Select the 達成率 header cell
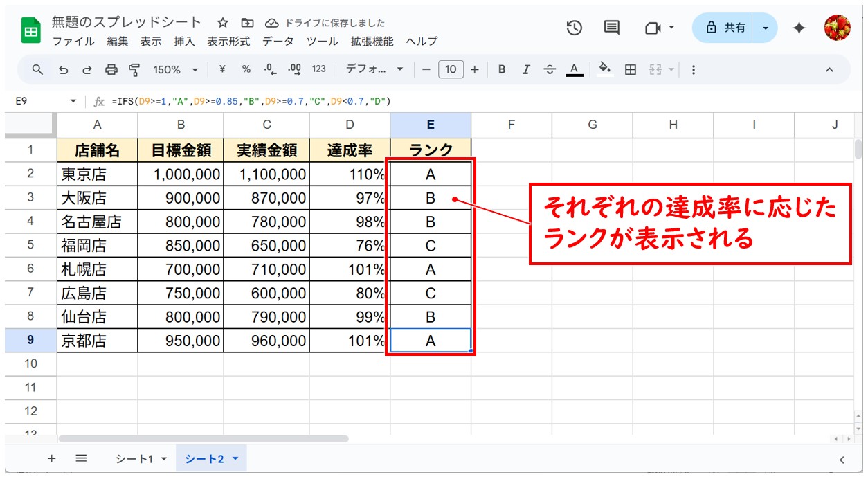This screenshot has height=477, width=868. [x=350, y=150]
